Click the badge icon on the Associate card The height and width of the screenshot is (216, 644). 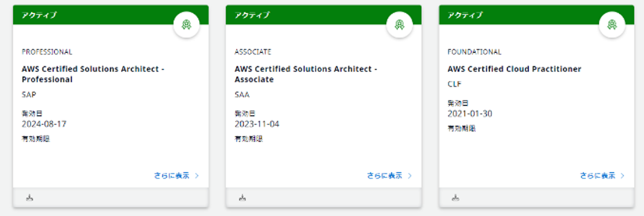click(x=399, y=25)
